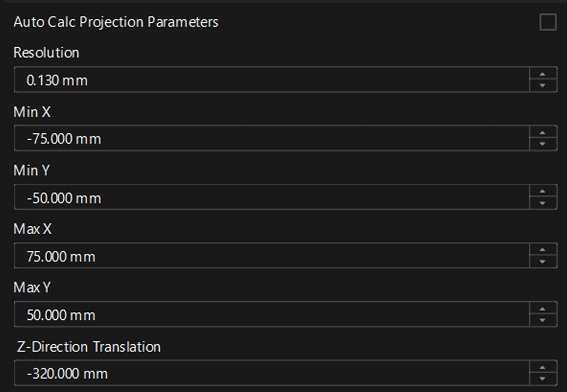Screen dimensions: 567x392
Task: Click up arrow on Min X field
Action: [x=542, y=132]
